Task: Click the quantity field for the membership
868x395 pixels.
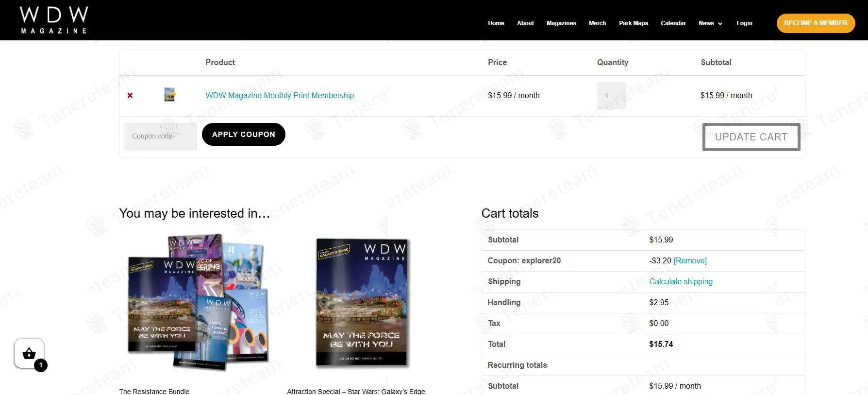Action: pos(611,96)
